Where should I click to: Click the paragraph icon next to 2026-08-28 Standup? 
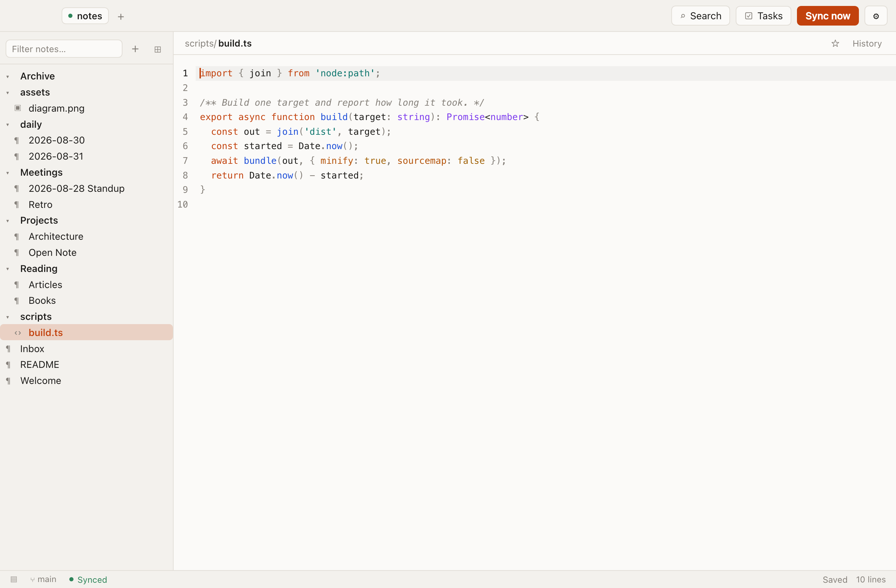coord(16,189)
